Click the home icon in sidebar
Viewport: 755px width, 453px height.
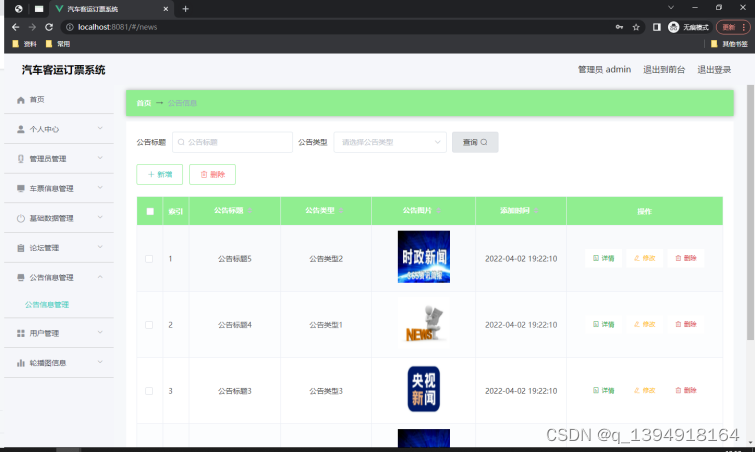click(x=21, y=100)
